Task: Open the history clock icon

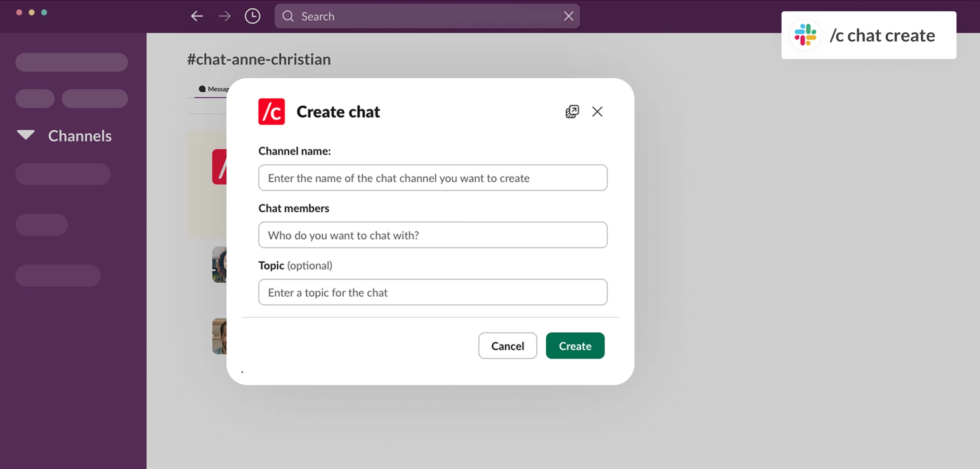Action: pyautogui.click(x=252, y=16)
